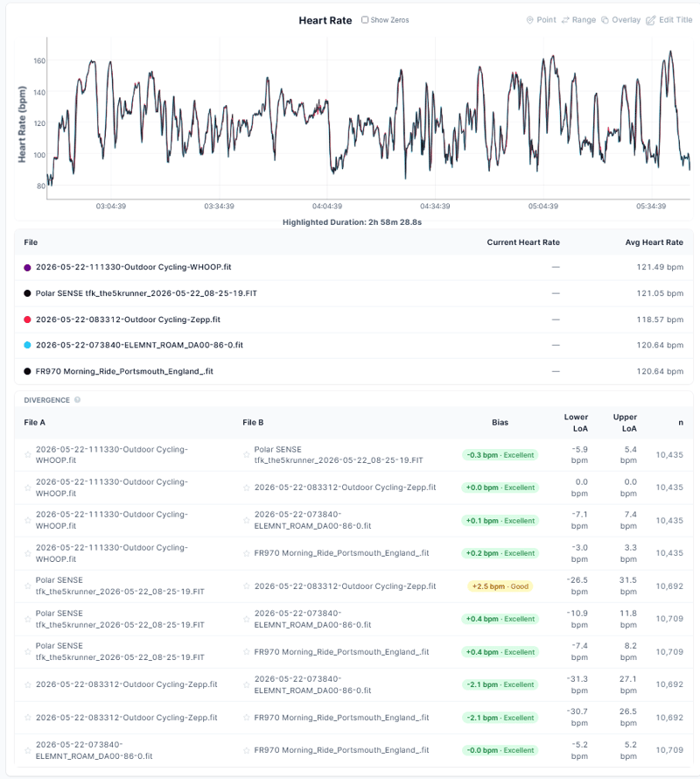The width and height of the screenshot is (700, 779).
Task: Click the Avg Heart Rate column header
Action: (x=654, y=242)
